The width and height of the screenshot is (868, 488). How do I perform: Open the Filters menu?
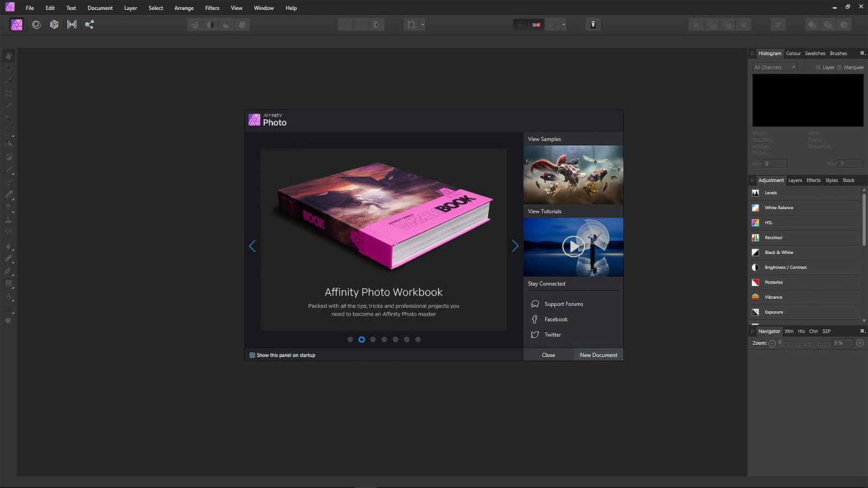(212, 8)
